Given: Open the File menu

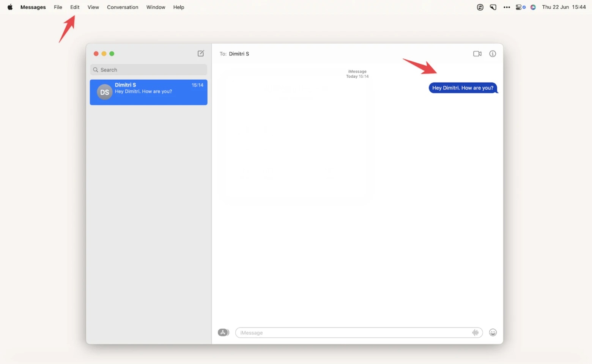Looking at the screenshot, I should pyautogui.click(x=58, y=7).
